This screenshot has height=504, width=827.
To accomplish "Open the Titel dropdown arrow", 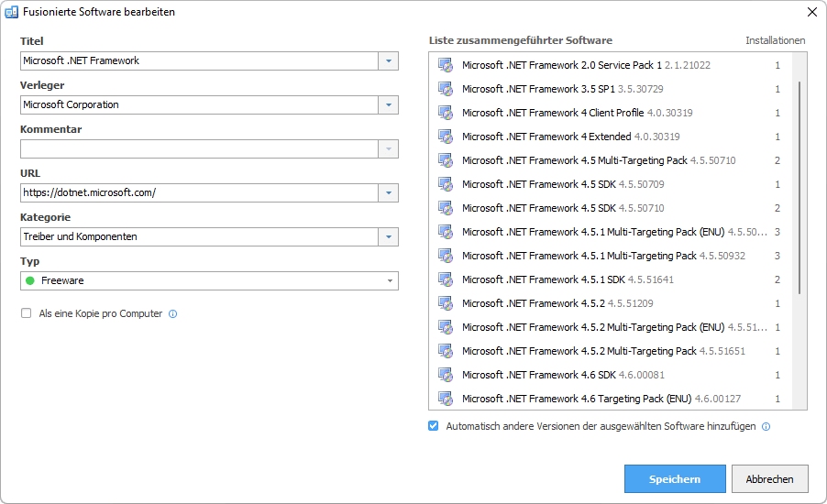I will [389, 60].
